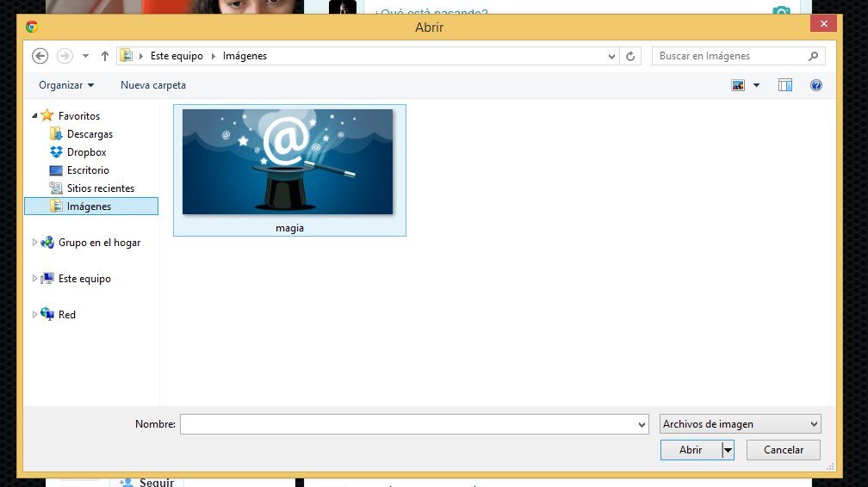This screenshot has width=868, height=487.
Task: Go up one folder level arrow
Action: (105, 56)
